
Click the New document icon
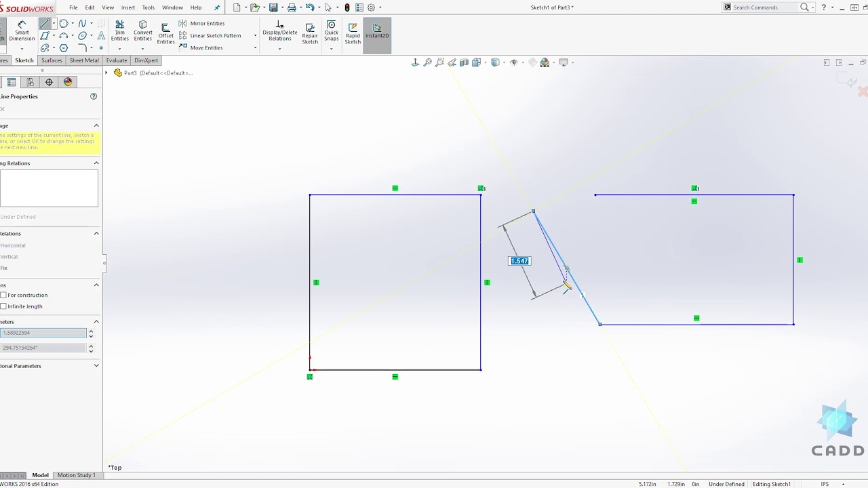[237, 7]
